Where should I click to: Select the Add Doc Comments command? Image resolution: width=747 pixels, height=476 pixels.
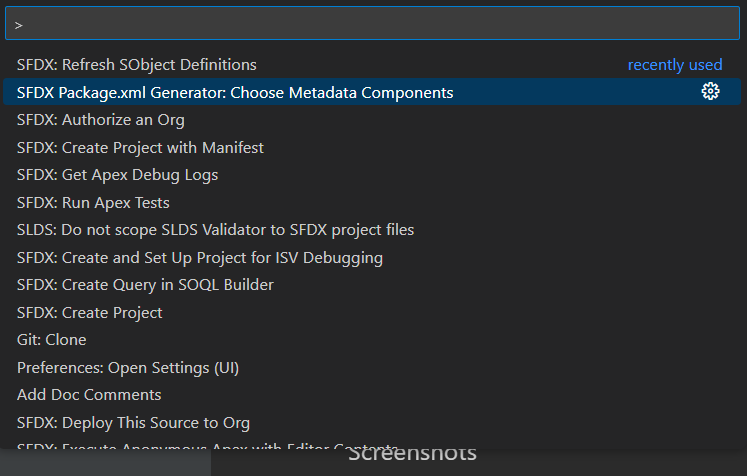372,395
